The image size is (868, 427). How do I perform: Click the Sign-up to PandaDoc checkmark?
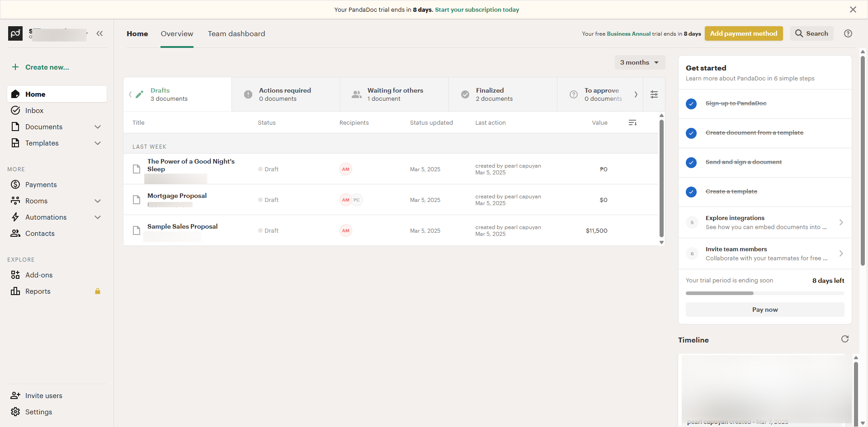pyautogui.click(x=691, y=104)
